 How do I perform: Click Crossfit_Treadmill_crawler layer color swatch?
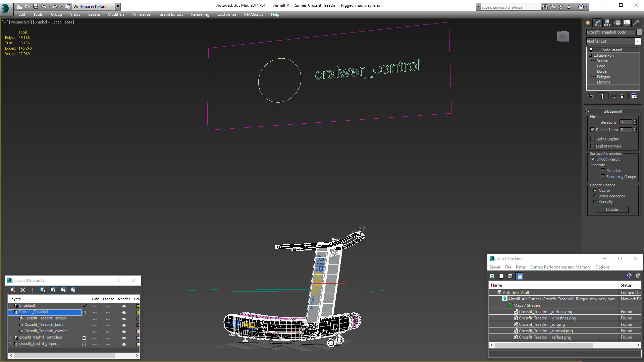[138, 331]
